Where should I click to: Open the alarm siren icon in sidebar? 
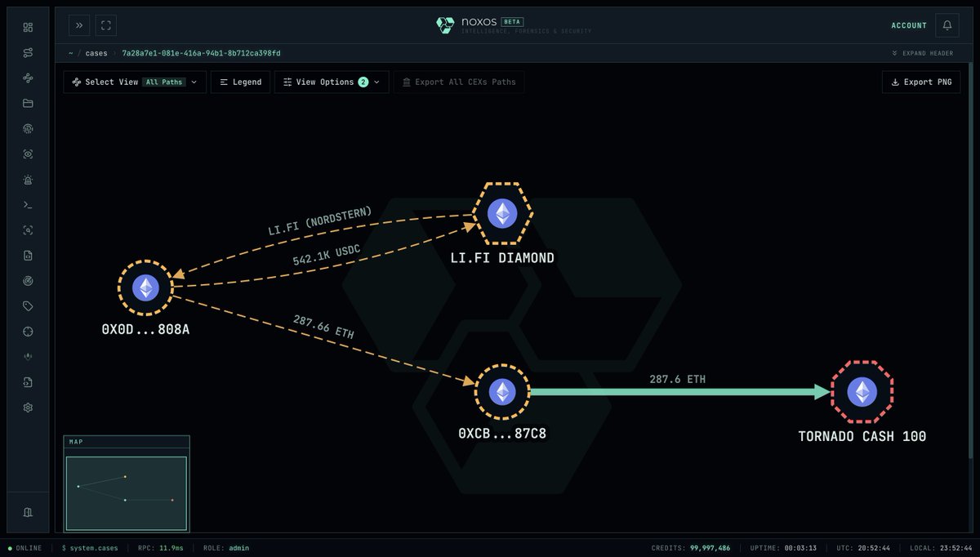[28, 179]
